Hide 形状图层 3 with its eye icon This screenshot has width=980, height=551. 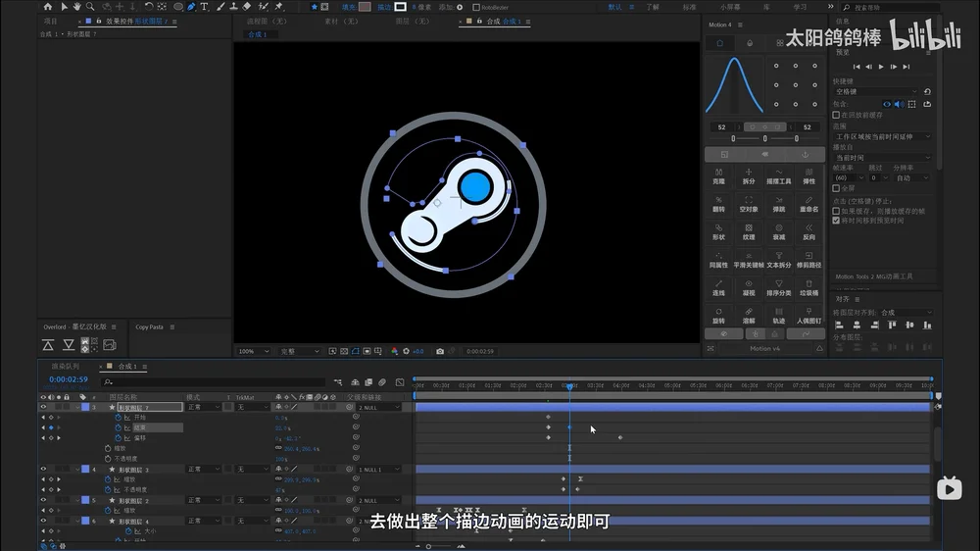pos(43,469)
